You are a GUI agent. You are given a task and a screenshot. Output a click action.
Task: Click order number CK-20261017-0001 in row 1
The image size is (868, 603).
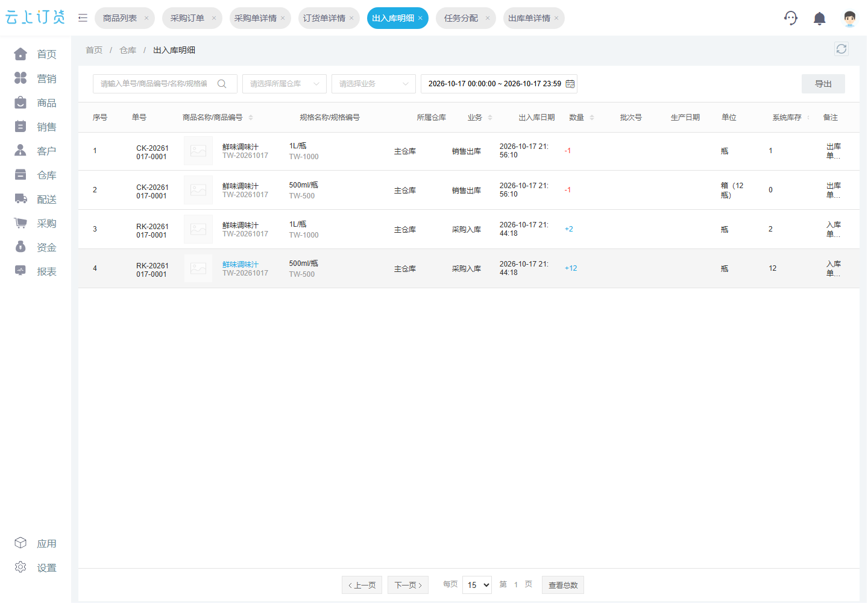[x=152, y=153]
